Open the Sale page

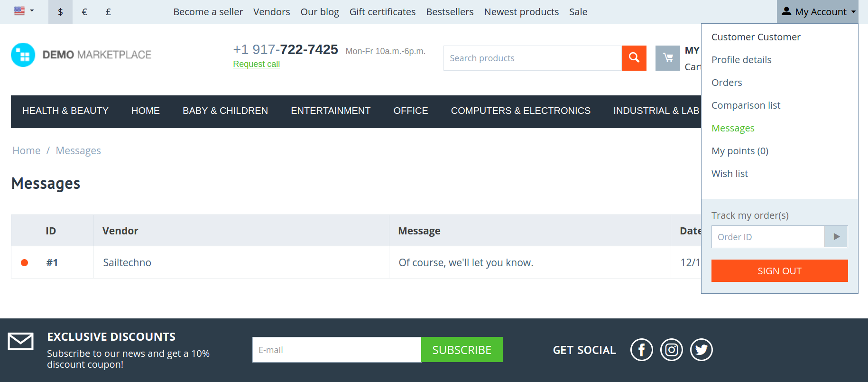coord(578,12)
